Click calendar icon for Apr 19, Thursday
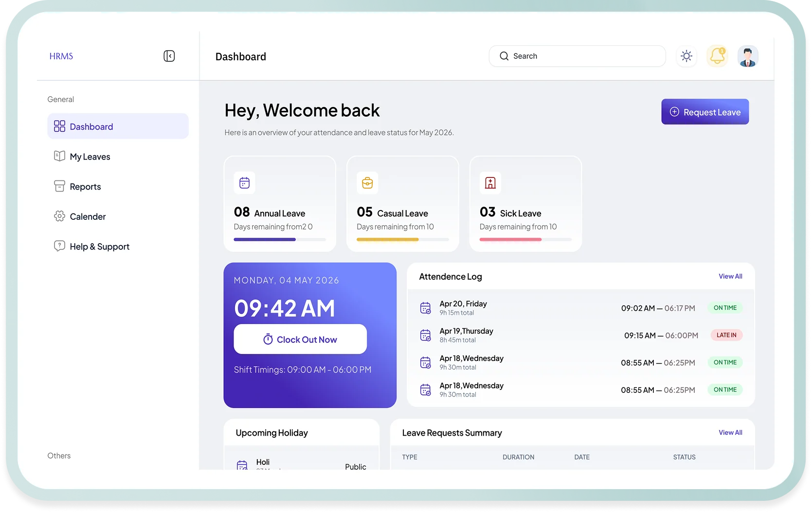The width and height of the screenshot is (812, 513). pyautogui.click(x=425, y=335)
